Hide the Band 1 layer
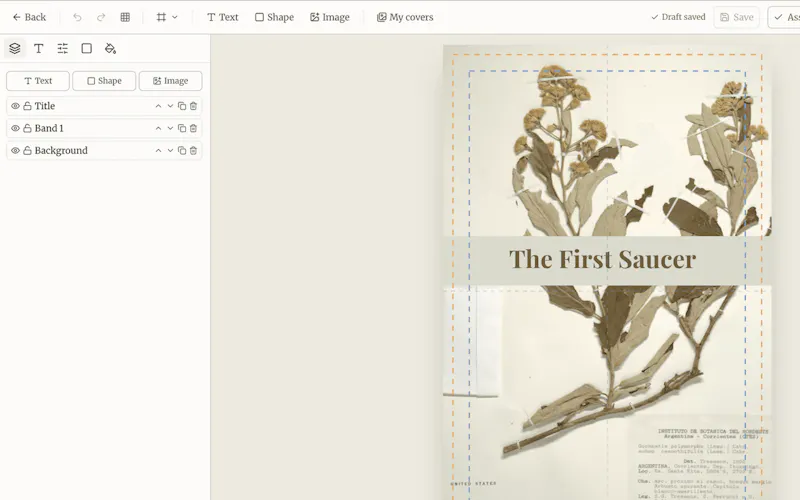 15,129
